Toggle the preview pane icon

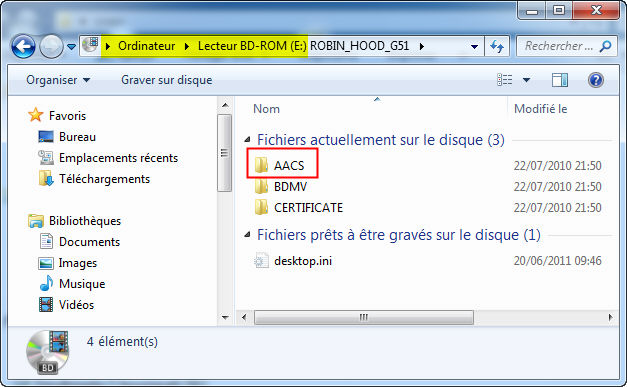(x=560, y=80)
